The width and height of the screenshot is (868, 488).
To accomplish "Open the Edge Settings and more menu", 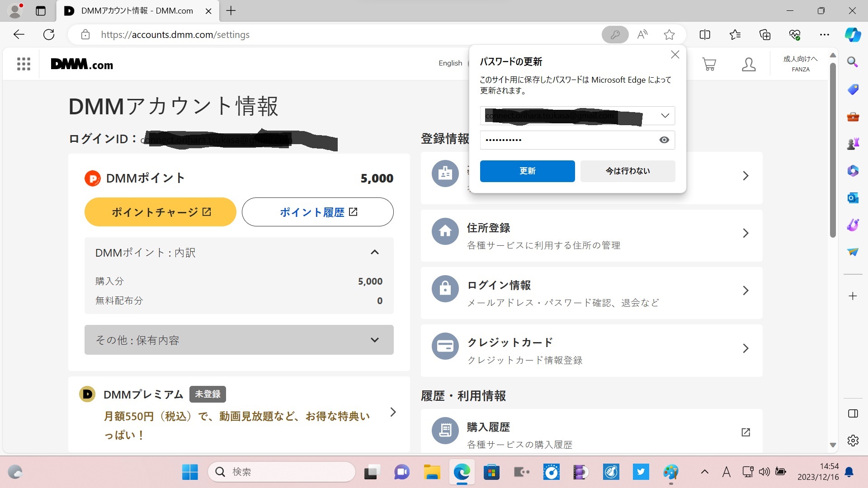I will (x=824, y=34).
